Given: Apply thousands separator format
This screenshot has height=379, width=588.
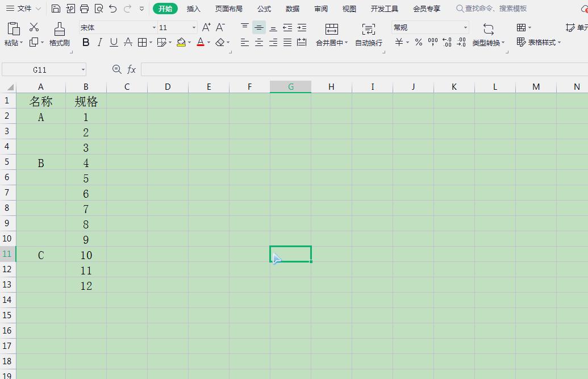Looking at the screenshot, I should click(x=433, y=42).
